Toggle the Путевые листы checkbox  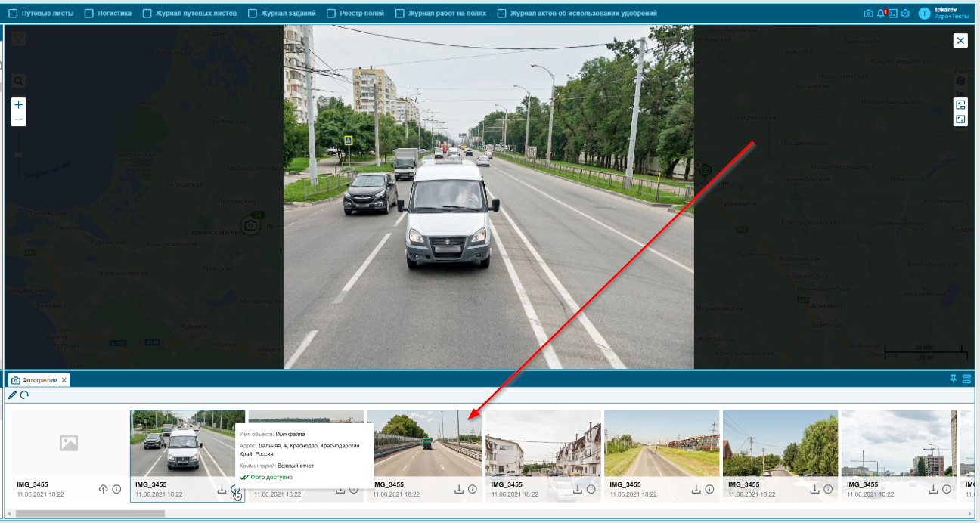tap(13, 14)
